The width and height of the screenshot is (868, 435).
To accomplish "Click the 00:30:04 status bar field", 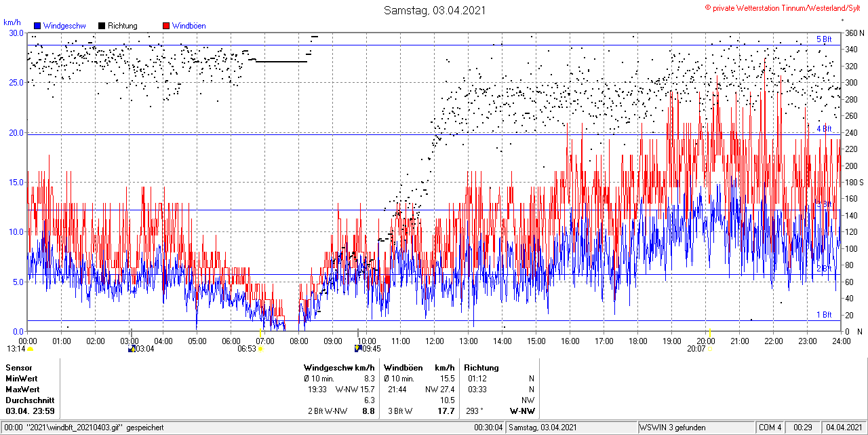I will coord(489,428).
